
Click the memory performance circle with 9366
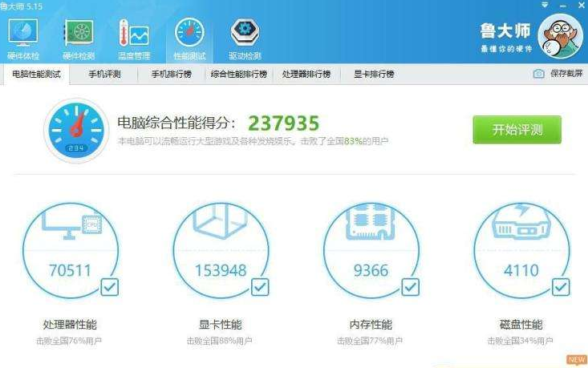pyautogui.click(x=371, y=250)
